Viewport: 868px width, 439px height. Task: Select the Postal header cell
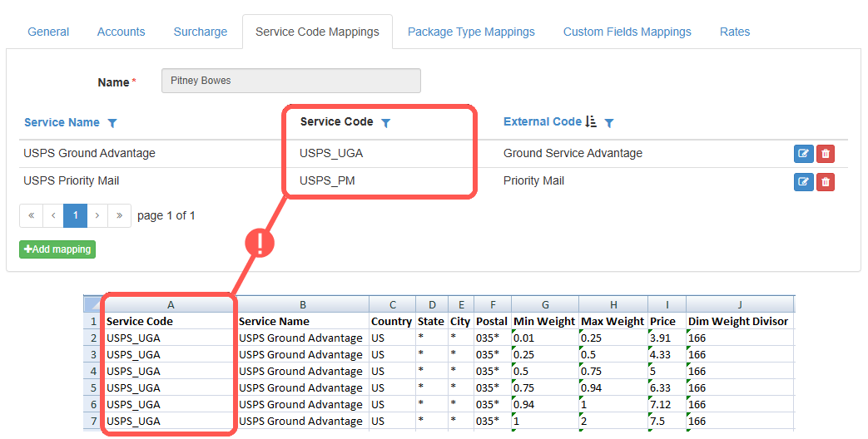pyautogui.click(x=492, y=321)
